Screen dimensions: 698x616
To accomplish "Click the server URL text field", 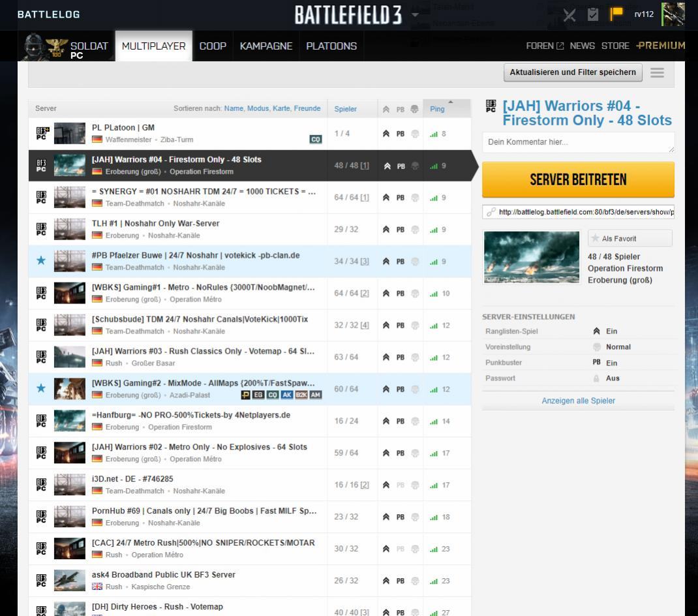I will (578, 212).
